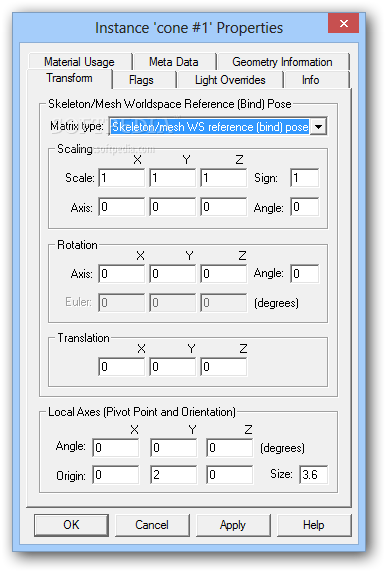Click the Translation Y field
386x572 pixels.
pos(173,367)
